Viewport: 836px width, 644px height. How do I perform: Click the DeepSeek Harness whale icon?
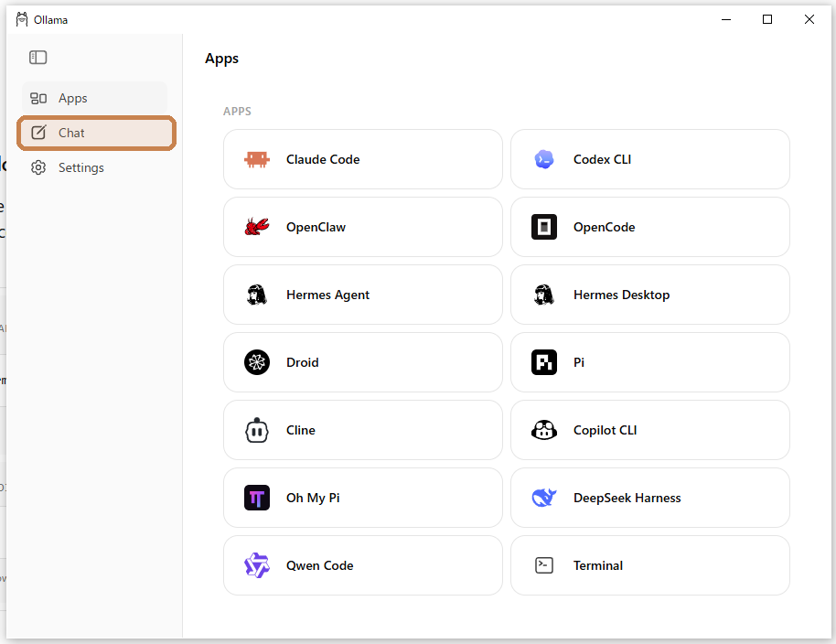point(544,498)
